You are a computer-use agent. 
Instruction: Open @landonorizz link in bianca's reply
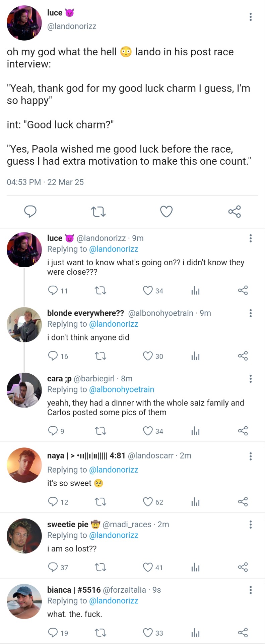tap(114, 601)
